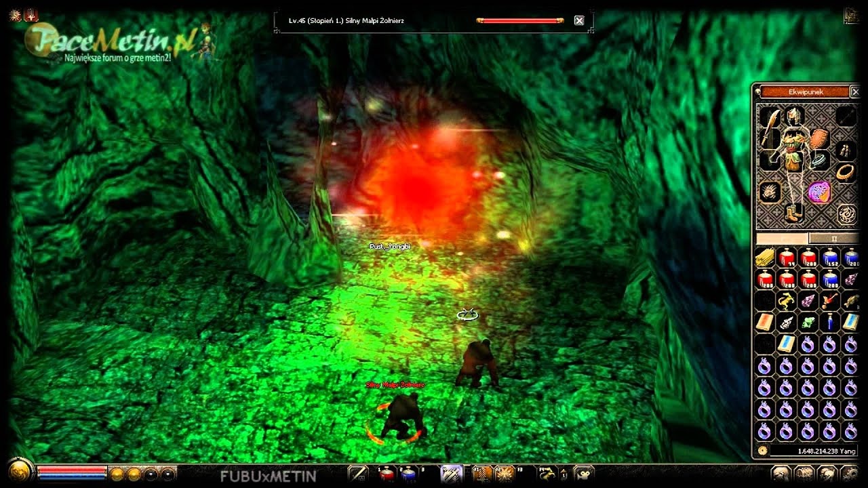Use blue potion in quickslot 2
The image size is (868, 488).
(409, 474)
